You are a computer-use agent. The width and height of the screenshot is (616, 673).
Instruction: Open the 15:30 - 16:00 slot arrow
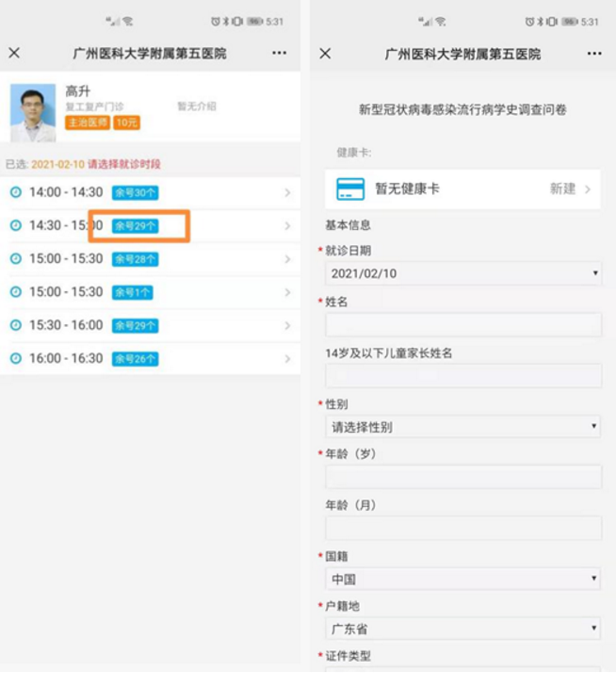click(287, 325)
